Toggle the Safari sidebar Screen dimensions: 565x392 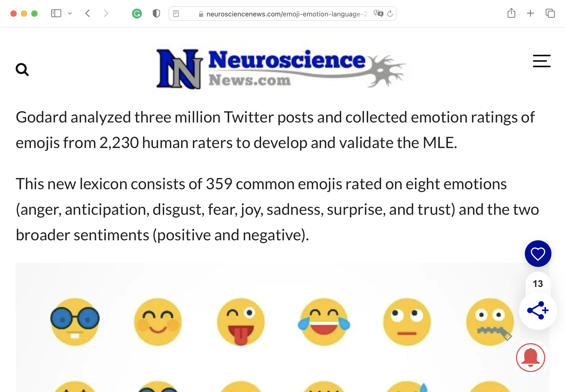click(56, 14)
